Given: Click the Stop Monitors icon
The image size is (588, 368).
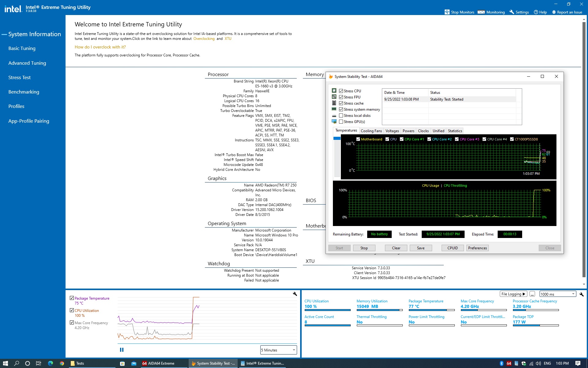Looking at the screenshot, I should [x=447, y=12].
